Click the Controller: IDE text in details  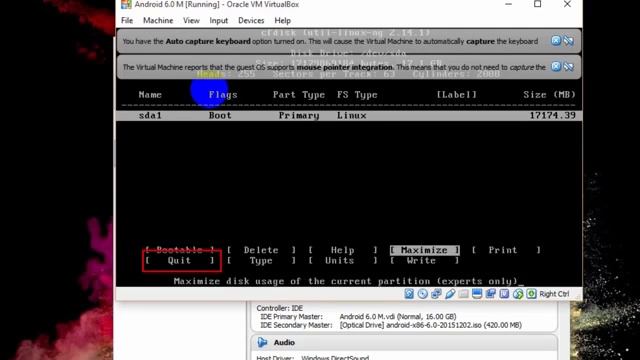280,308
